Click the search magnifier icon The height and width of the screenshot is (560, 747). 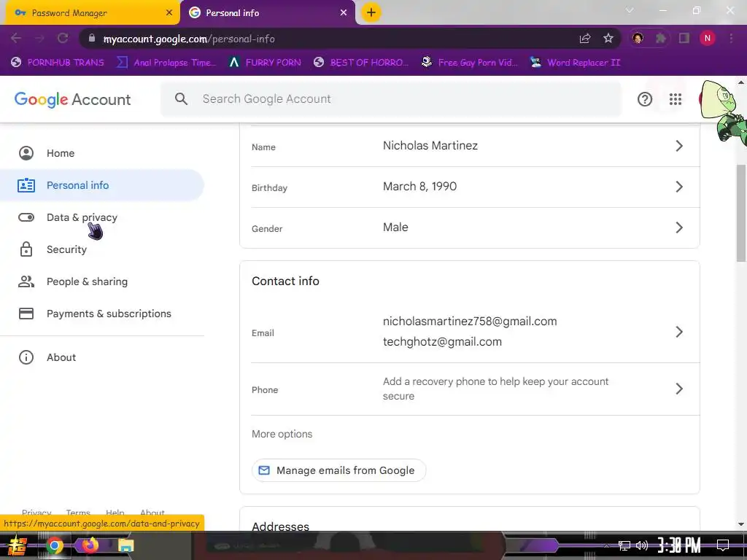click(181, 99)
